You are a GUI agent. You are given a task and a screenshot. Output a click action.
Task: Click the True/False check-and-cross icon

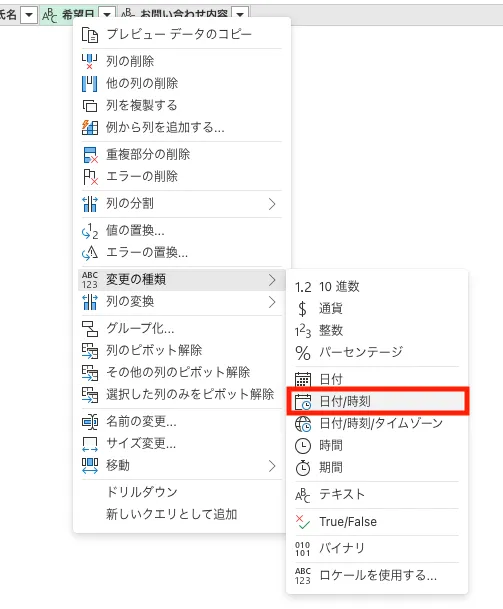303,522
